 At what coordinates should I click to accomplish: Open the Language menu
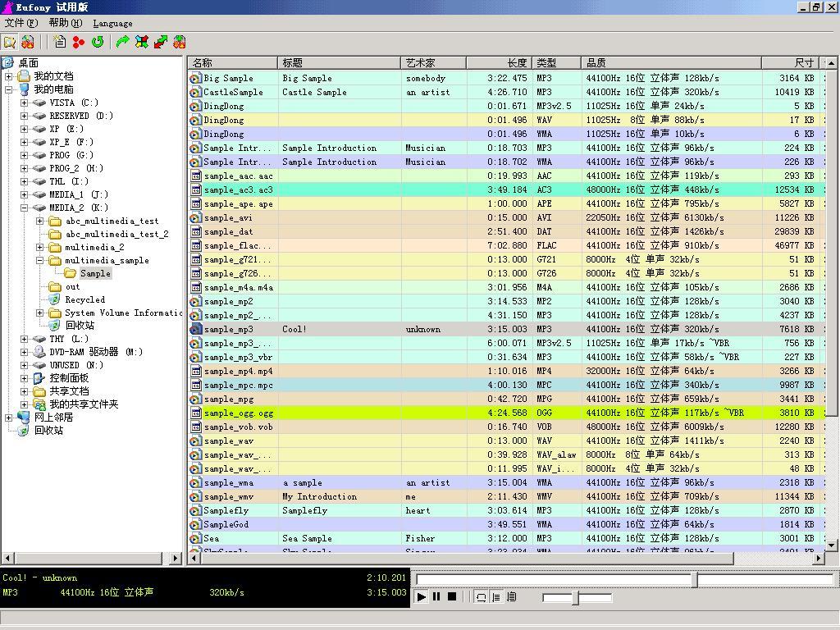pyautogui.click(x=112, y=23)
